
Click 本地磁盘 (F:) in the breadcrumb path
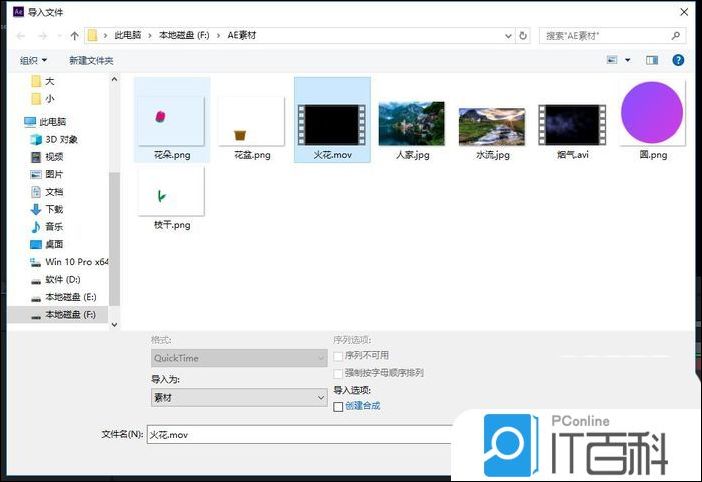point(183,36)
